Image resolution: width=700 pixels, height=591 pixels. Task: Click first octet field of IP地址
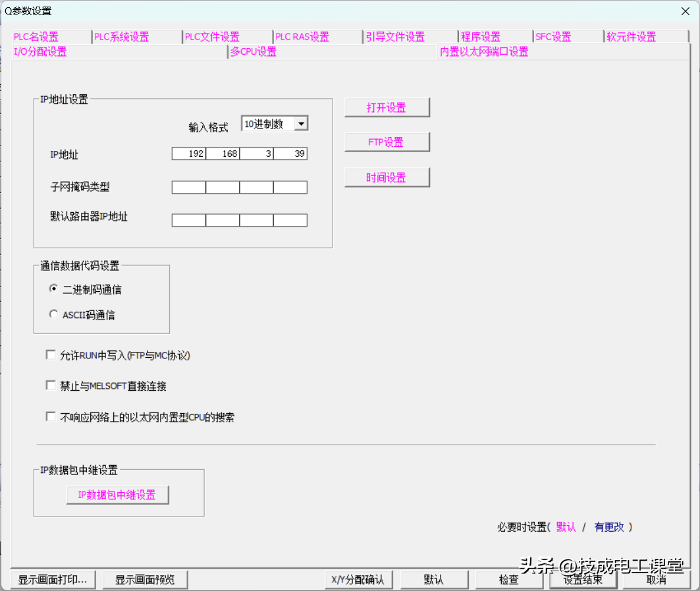(189, 154)
